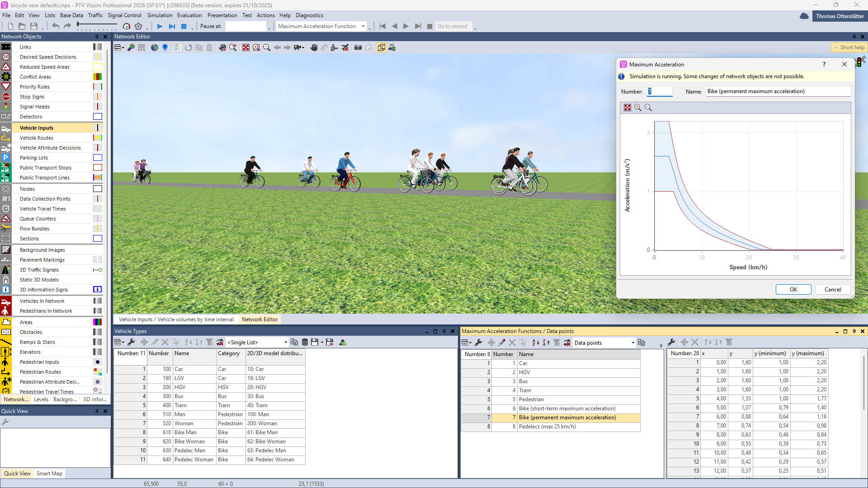Click the Stop simulation button
Image resolution: width=868 pixels, height=488 pixels.
click(x=184, y=26)
